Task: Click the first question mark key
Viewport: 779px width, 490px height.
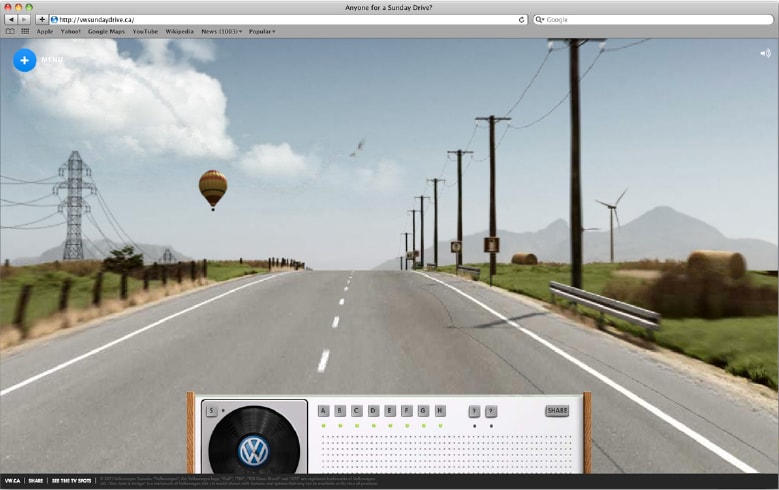Action: [x=474, y=411]
